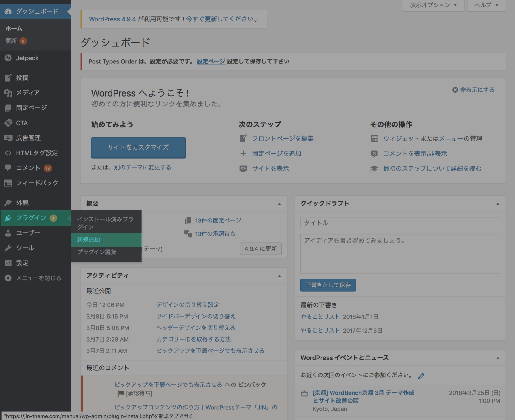Click the CTA tag icon
The height and width of the screenshot is (420, 515).
8,123
